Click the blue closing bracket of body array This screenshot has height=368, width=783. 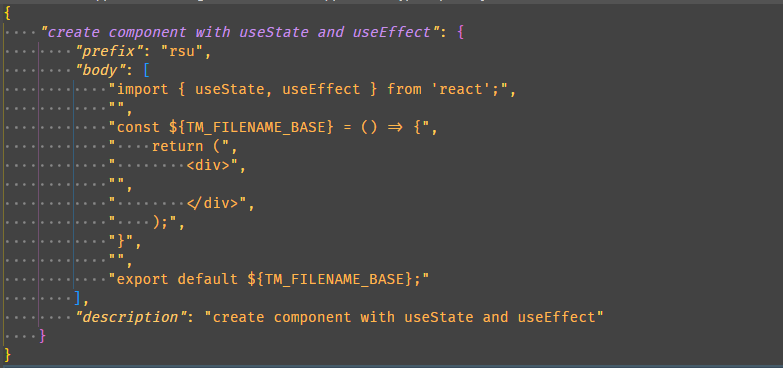click(x=77, y=298)
